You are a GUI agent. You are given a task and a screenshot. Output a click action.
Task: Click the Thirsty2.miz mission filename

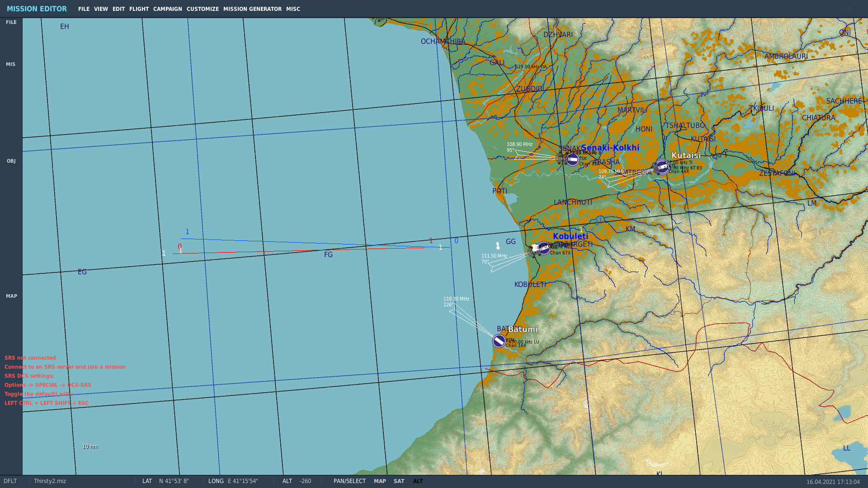click(x=50, y=481)
